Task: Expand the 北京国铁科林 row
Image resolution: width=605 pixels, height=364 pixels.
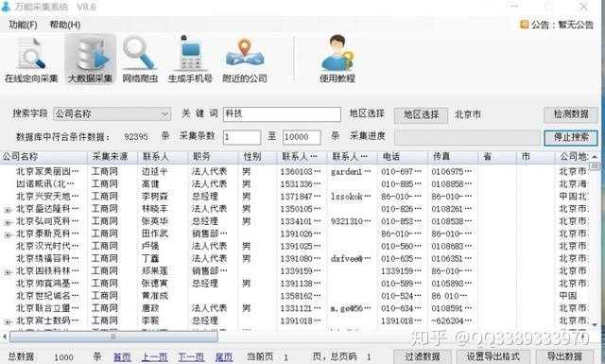Action: pyautogui.click(x=7, y=271)
